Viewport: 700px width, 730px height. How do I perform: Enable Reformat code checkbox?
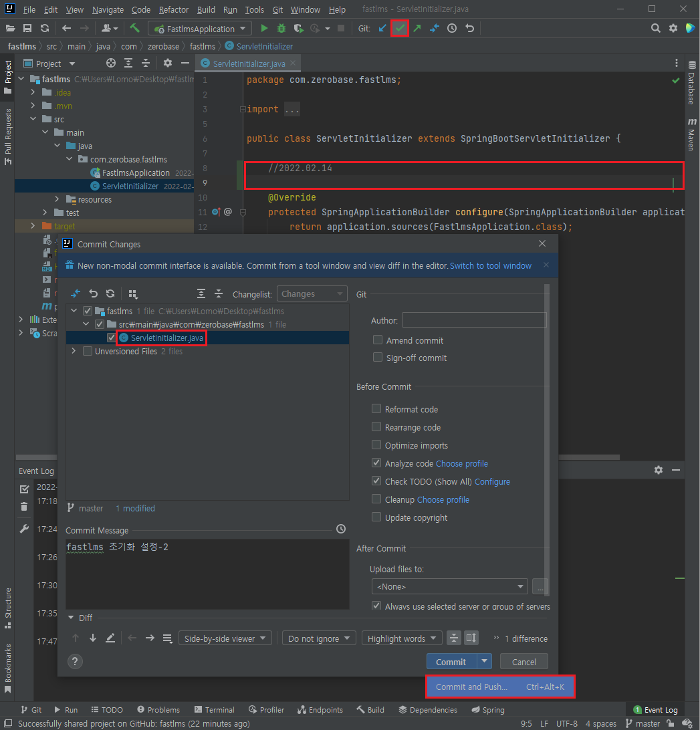point(376,408)
